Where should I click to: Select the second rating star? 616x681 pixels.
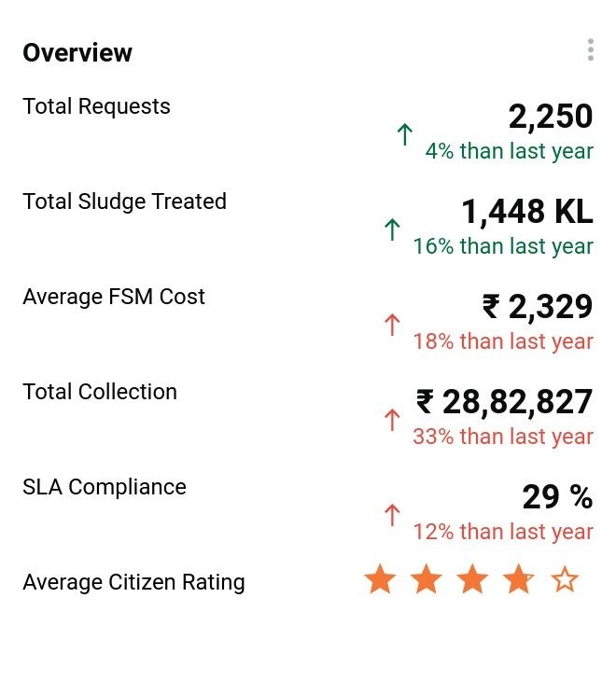(426, 580)
